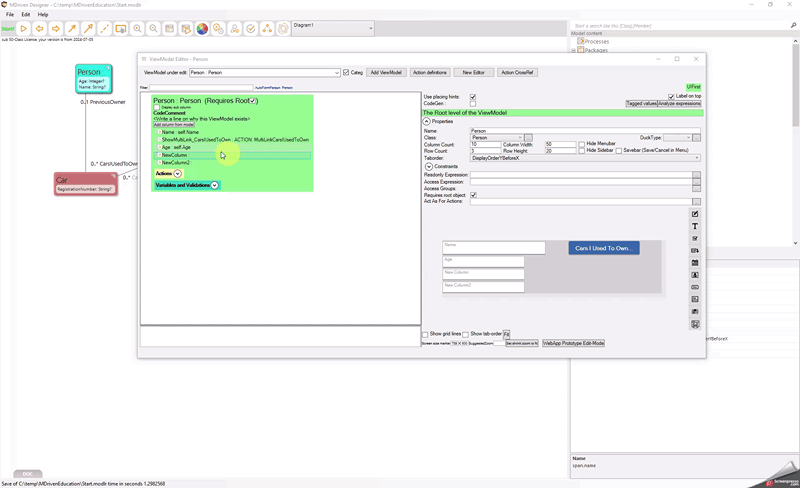Image resolution: width=800 pixels, height=488 pixels.
Task: Click the check mark validation toolbar icon
Action: click(251, 29)
